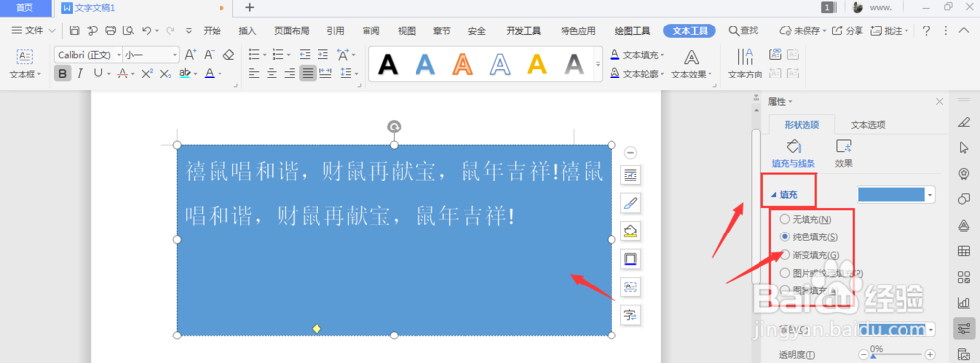Apply yellow fill text style preset
This screenshot has width=980, height=363.
(x=537, y=64)
